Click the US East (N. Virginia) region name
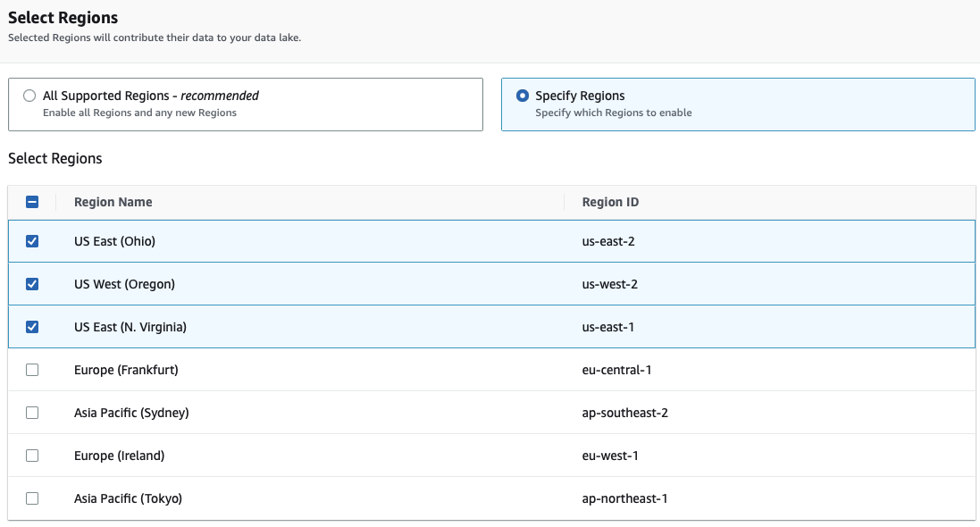This screenshot has height=527, width=980. [130, 327]
